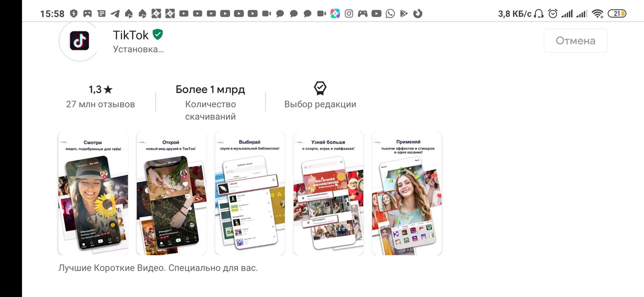The width and height of the screenshot is (644, 297).
Task: Tap the 15:58 clock
Action: coord(52,14)
